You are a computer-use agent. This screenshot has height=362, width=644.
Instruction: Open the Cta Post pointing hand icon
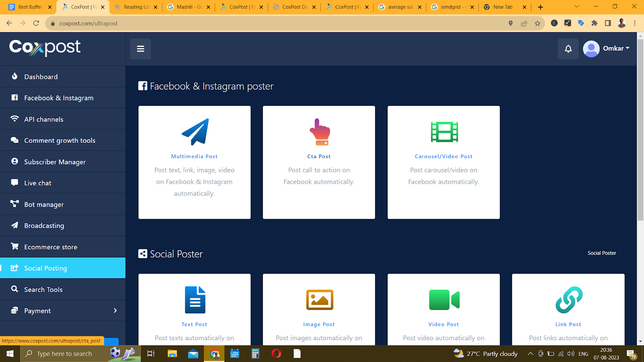320,132
